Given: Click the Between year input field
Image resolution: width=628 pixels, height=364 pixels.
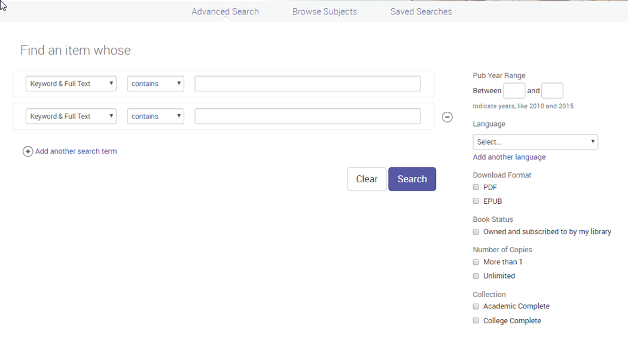Looking at the screenshot, I should point(514,90).
